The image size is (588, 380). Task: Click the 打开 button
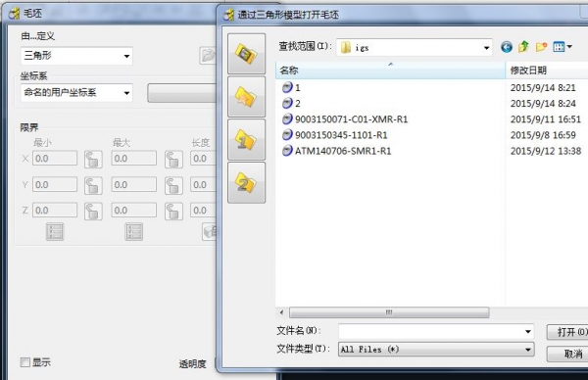pos(567,332)
